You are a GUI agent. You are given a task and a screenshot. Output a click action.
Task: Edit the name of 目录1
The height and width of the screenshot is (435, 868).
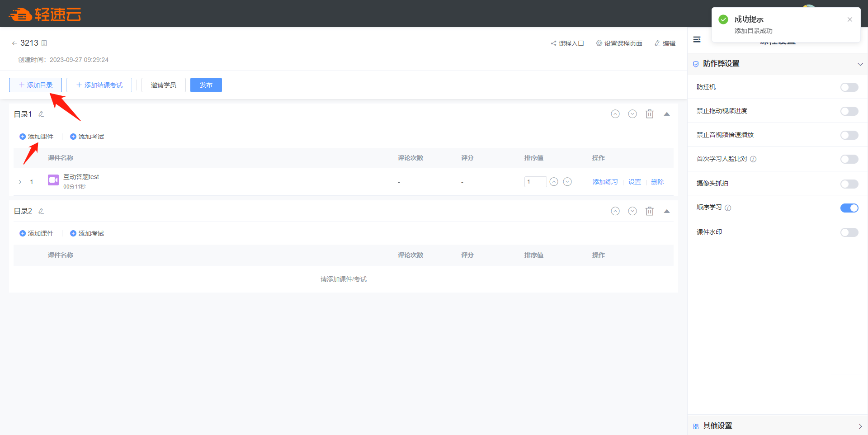pos(41,114)
